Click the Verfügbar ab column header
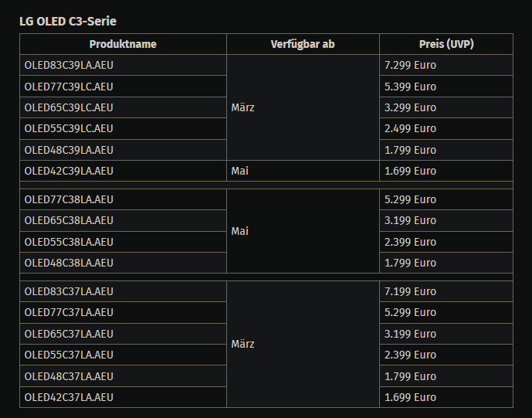The width and height of the screenshot is (532, 418). pyautogui.click(x=303, y=44)
